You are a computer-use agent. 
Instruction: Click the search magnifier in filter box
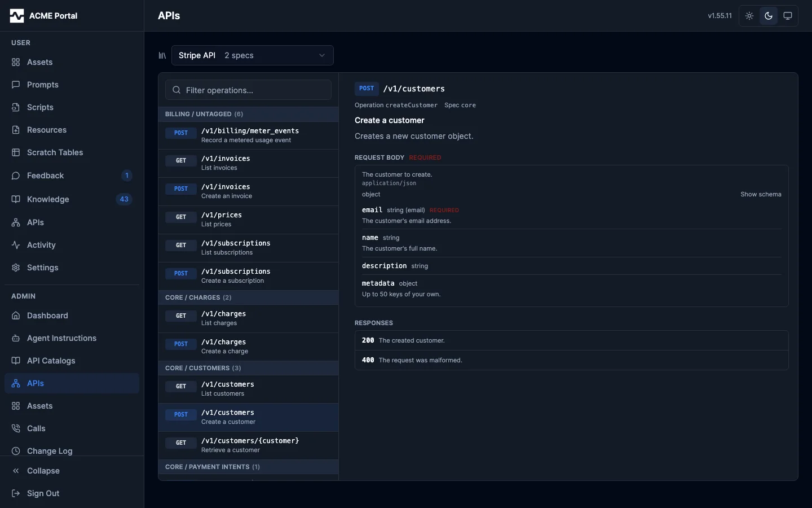tap(176, 90)
